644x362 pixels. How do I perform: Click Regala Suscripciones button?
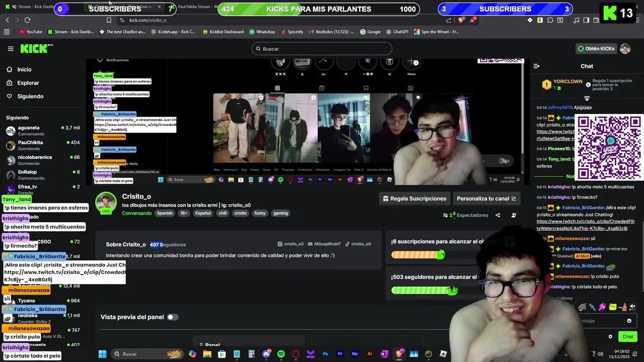click(415, 199)
